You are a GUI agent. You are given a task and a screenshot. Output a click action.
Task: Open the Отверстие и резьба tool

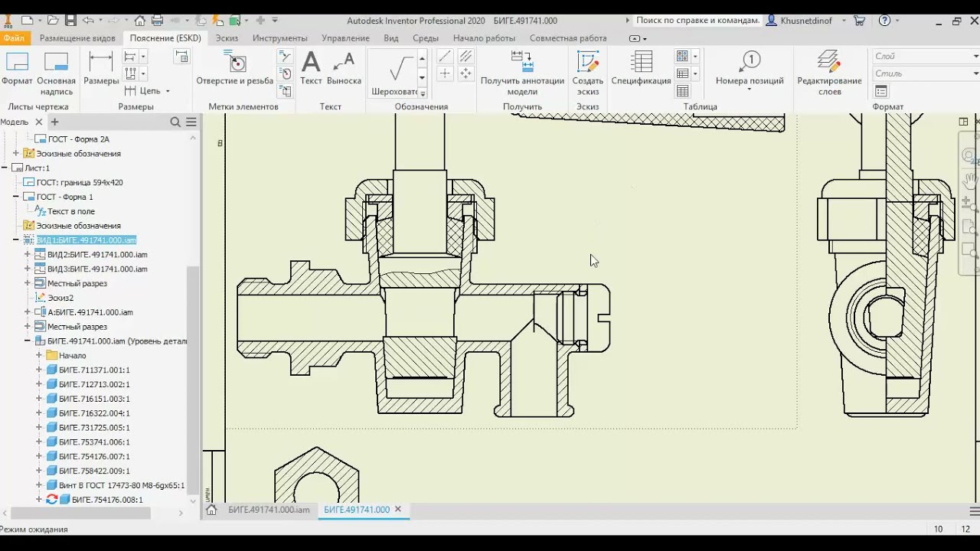[235, 67]
